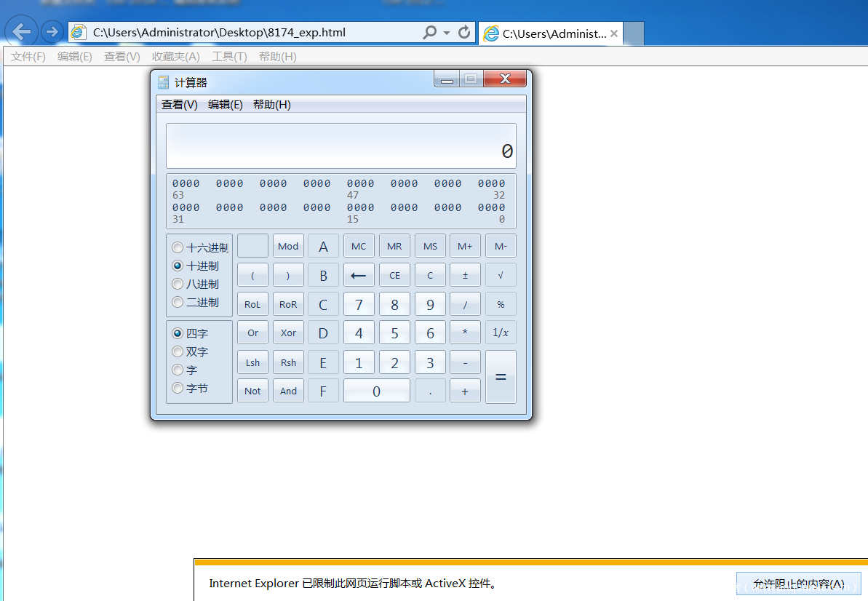
Task: Close the browser tab for C:\Users\Administ...
Action: point(614,33)
